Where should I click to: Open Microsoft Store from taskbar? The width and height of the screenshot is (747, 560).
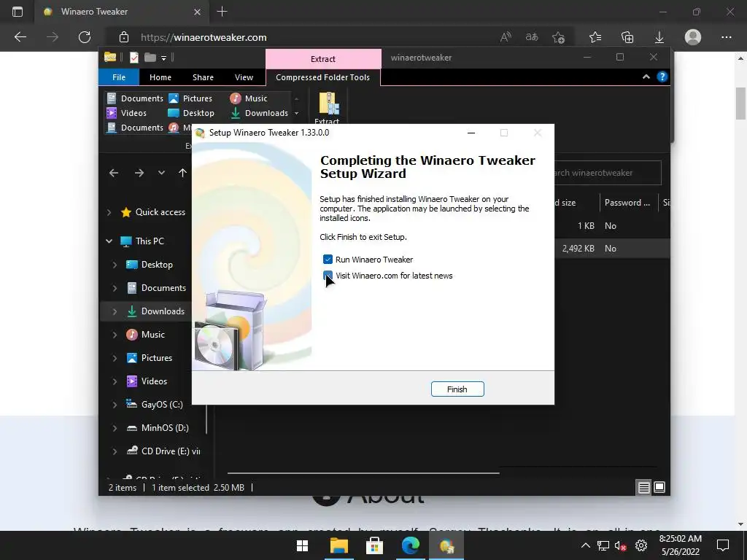[374, 545]
